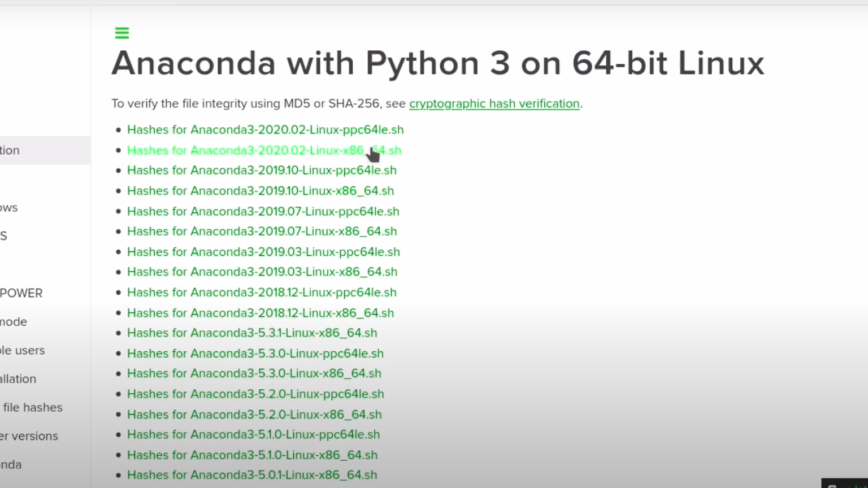This screenshot has width=868, height=488.
Task: Open hashes for Anaconda3-2020.02-Linux-x86_64.sh
Action: coord(264,150)
